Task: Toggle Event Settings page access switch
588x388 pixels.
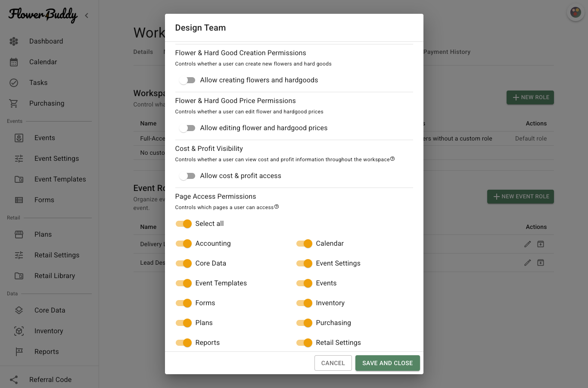Action: 304,263
